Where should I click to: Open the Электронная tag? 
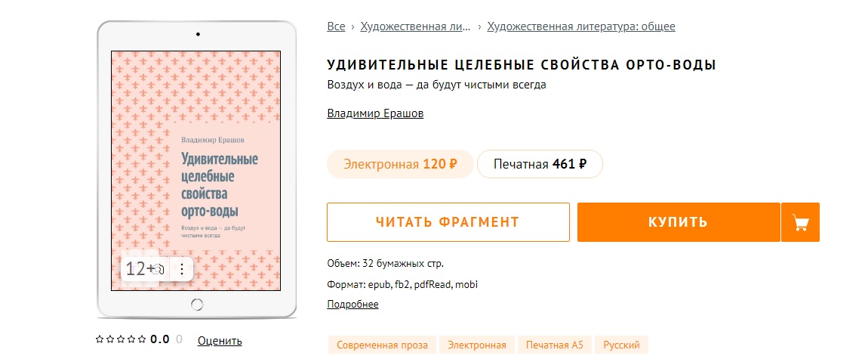(x=476, y=345)
